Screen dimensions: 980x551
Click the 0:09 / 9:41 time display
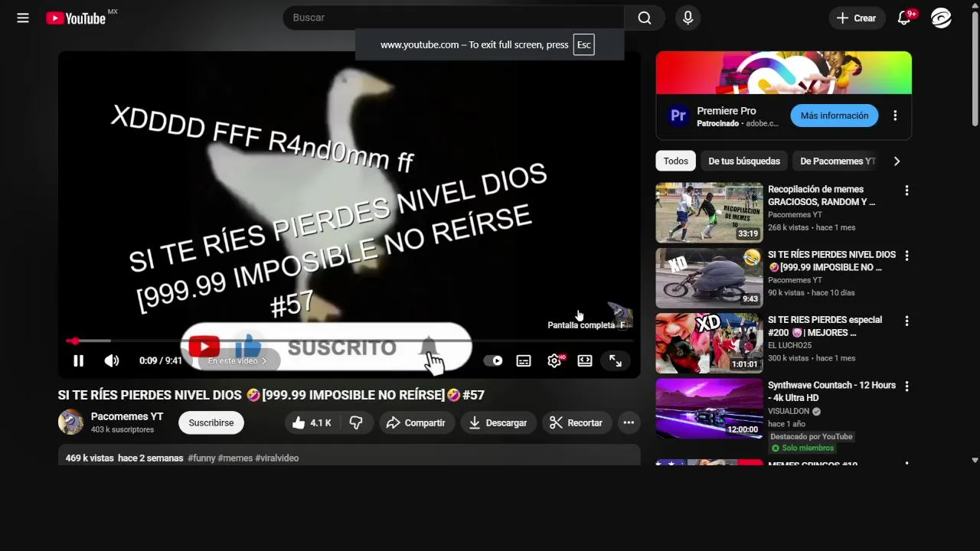pos(161,360)
